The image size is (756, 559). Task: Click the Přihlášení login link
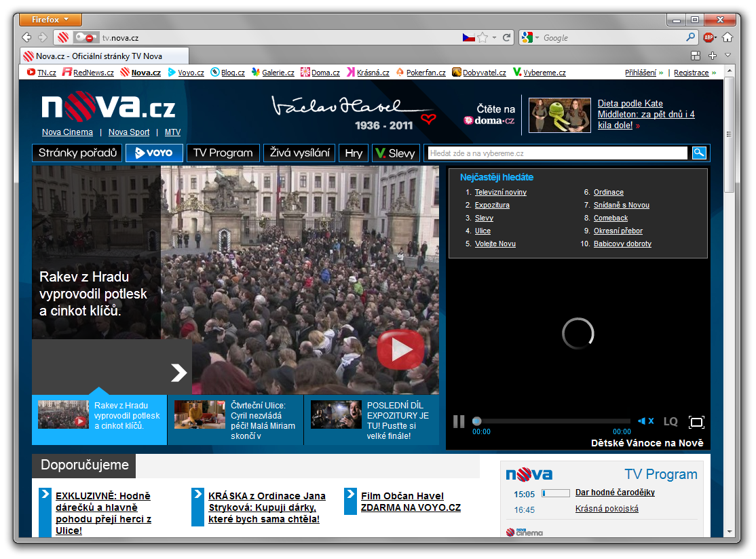coord(640,73)
